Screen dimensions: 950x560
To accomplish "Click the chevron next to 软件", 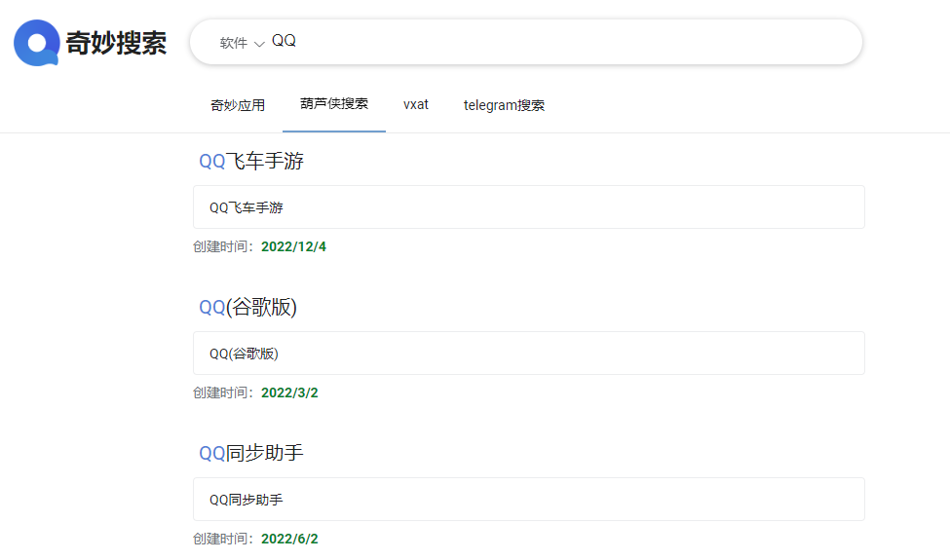I will coord(259,44).
